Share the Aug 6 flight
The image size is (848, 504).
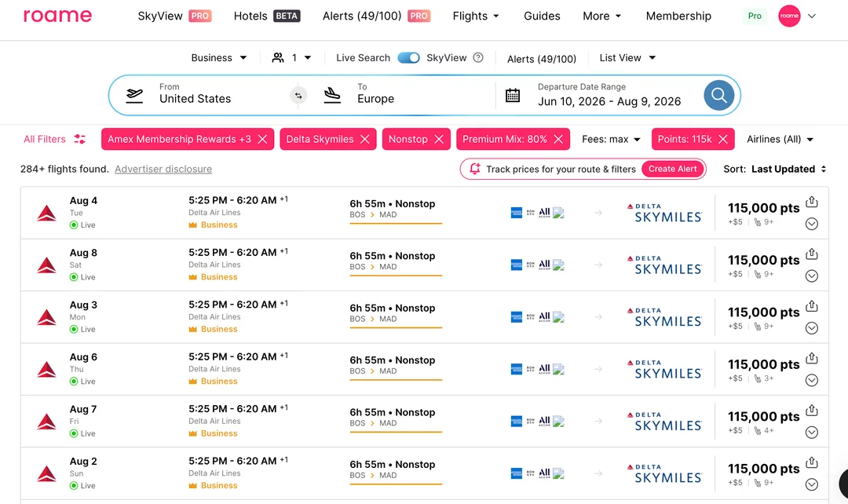coord(811,358)
